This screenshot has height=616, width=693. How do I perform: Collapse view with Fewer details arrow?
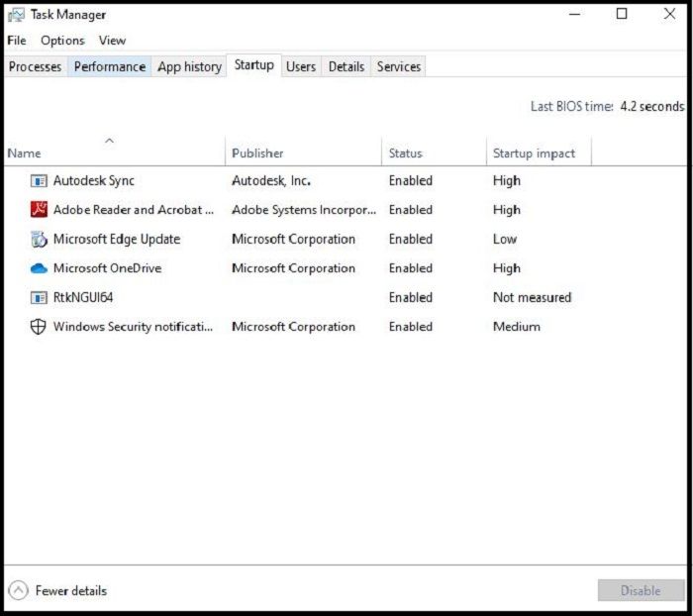click(x=19, y=590)
